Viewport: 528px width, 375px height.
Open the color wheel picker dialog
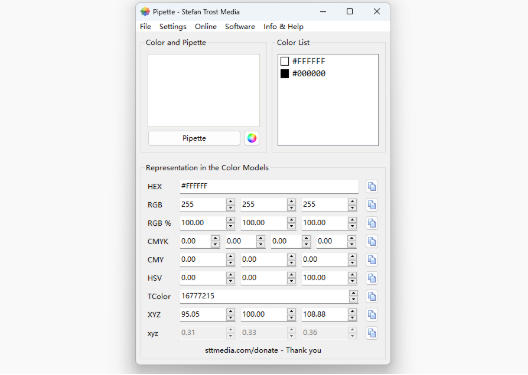pyautogui.click(x=252, y=138)
